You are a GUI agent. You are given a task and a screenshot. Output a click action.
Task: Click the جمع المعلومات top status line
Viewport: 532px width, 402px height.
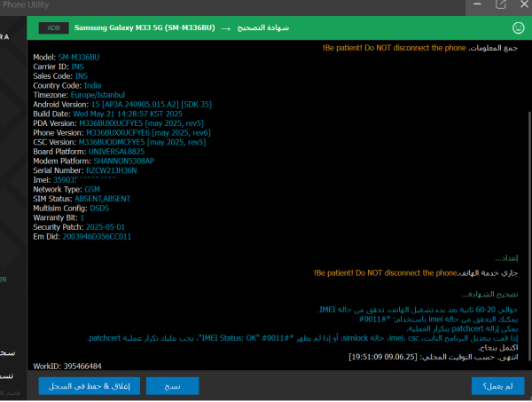click(x=420, y=48)
